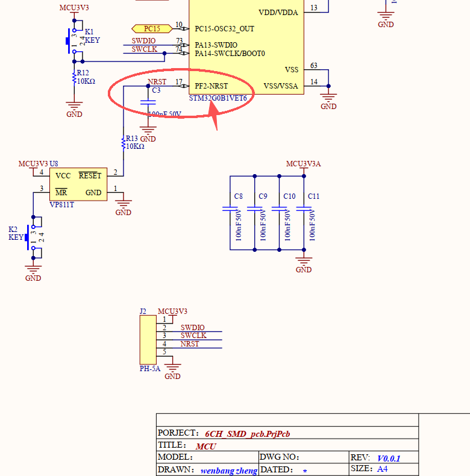Click GND symbol at U8 pin 1
The width and height of the screenshot is (470, 476).
[x=124, y=208]
